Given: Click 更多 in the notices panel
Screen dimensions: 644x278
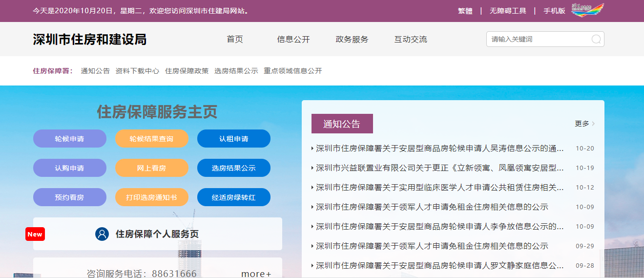Looking at the screenshot, I should coord(582,124).
